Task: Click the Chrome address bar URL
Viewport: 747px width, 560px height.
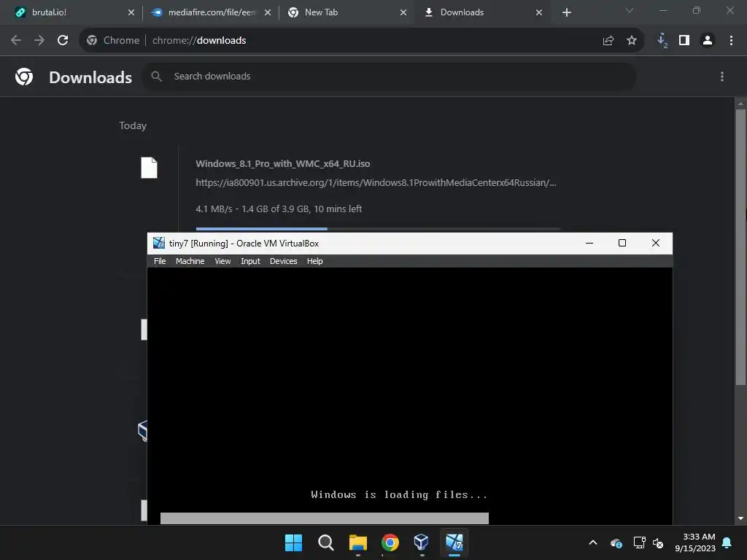Action: pos(199,41)
